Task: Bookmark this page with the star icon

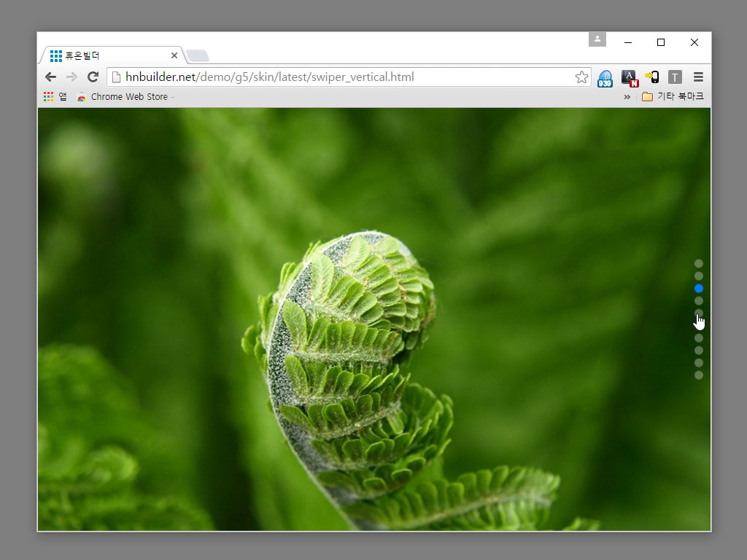Action: tap(581, 77)
